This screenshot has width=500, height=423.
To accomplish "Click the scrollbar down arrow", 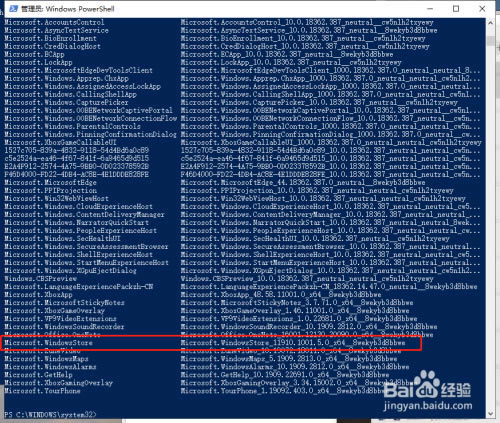I will [490, 414].
